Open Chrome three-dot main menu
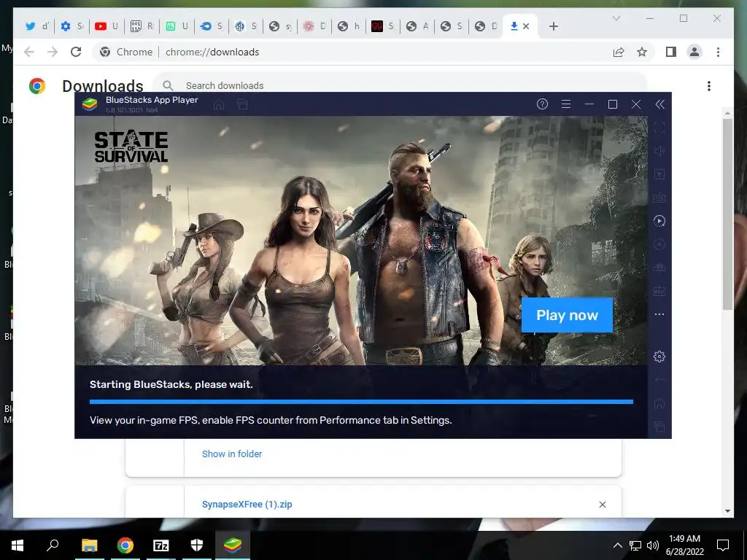Viewport: 747px width, 560px height. tap(718, 52)
